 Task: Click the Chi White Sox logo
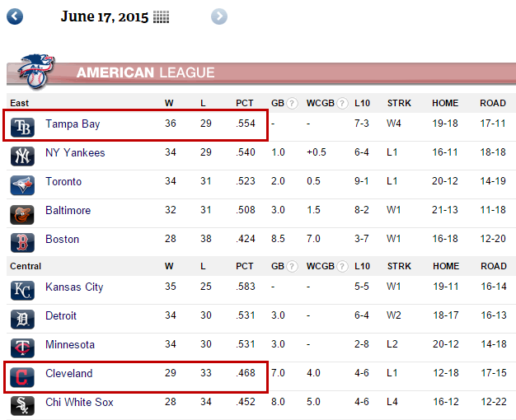(x=22, y=405)
